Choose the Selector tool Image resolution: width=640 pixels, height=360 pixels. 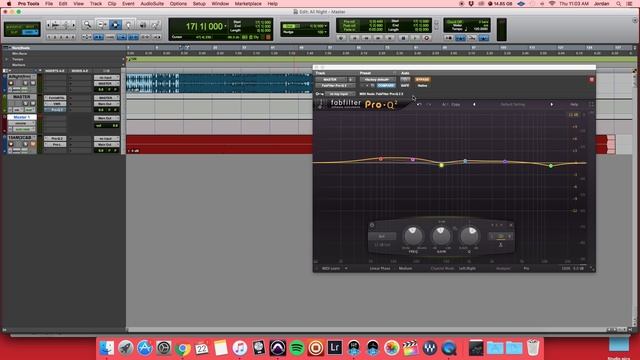click(115, 25)
